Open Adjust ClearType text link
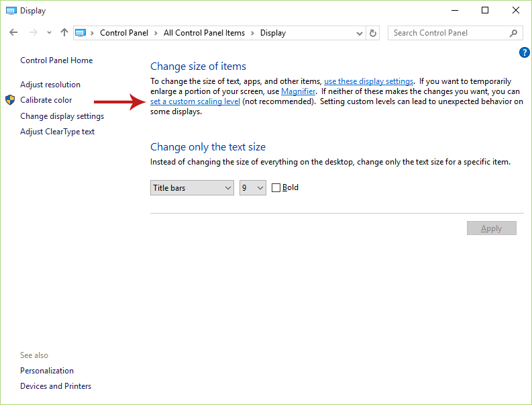Image resolution: width=532 pixels, height=405 pixels. coord(57,132)
